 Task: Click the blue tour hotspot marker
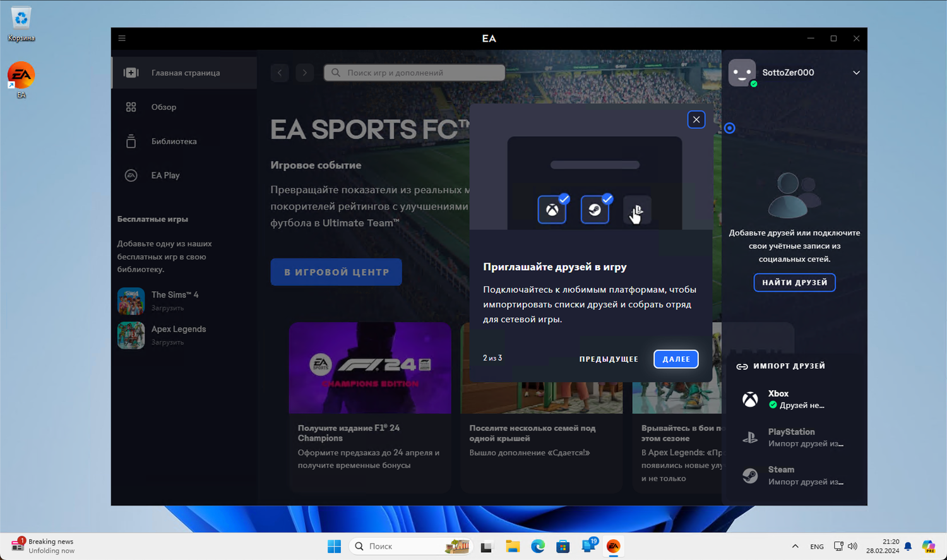tap(730, 128)
